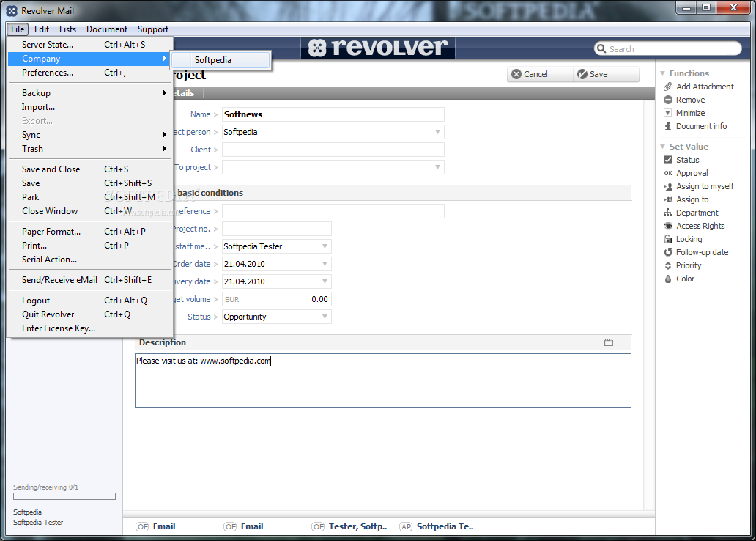Open the Lists menu
Image resolution: width=756 pixels, height=541 pixels.
pos(67,29)
